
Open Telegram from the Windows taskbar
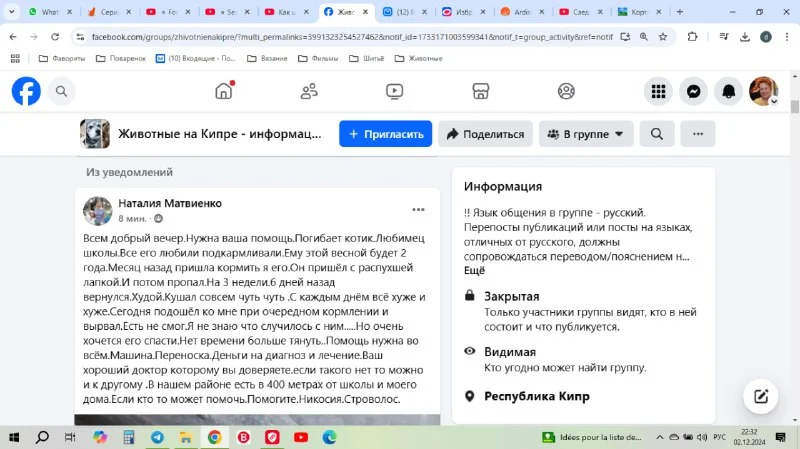(157, 437)
